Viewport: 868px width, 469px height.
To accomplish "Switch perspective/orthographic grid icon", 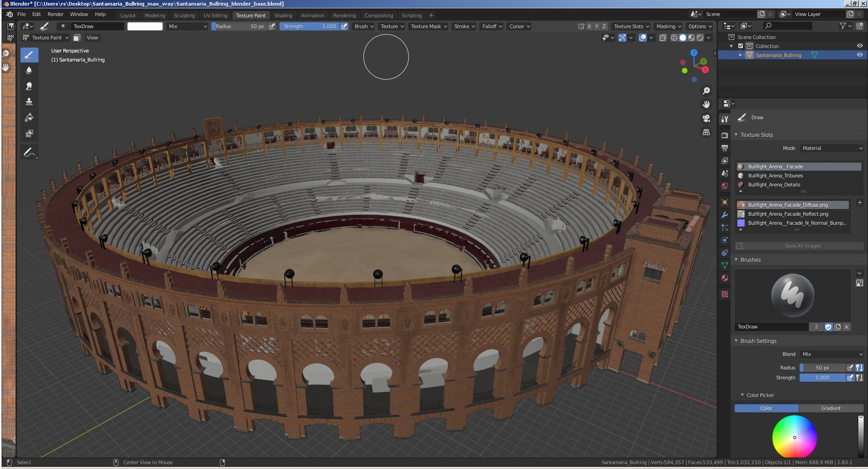I will [706, 132].
